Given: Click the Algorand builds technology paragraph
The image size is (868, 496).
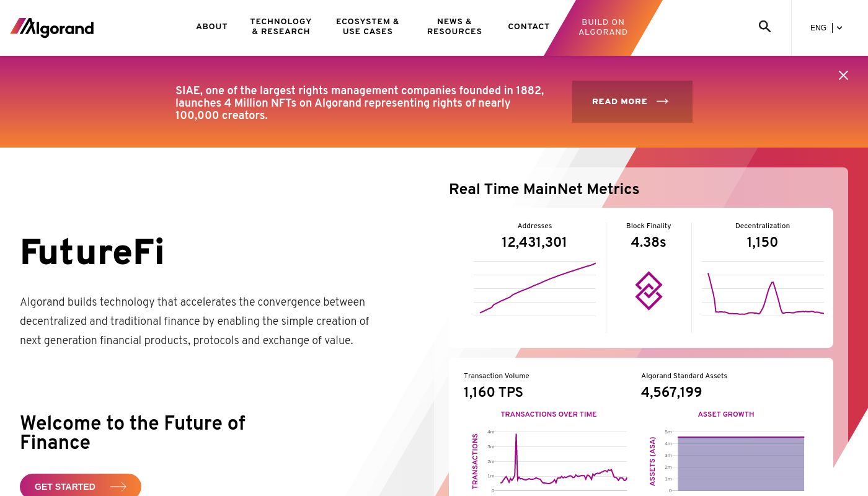Looking at the screenshot, I should [x=195, y=321].
